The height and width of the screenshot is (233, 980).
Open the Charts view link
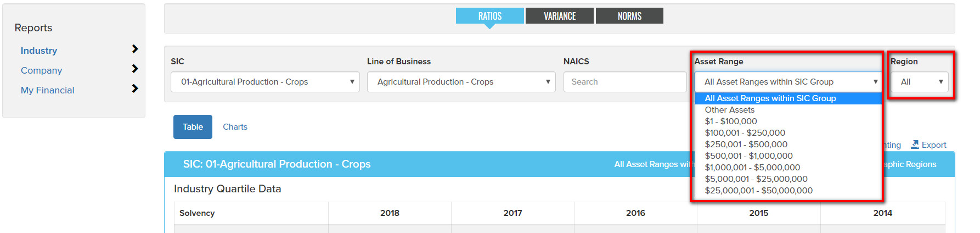point(235,127)
